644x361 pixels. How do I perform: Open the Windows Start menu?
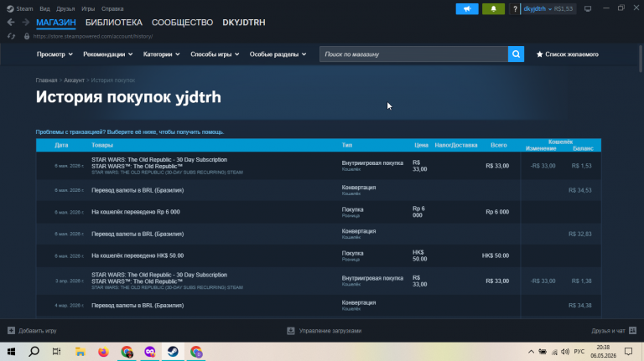(11, 352)
